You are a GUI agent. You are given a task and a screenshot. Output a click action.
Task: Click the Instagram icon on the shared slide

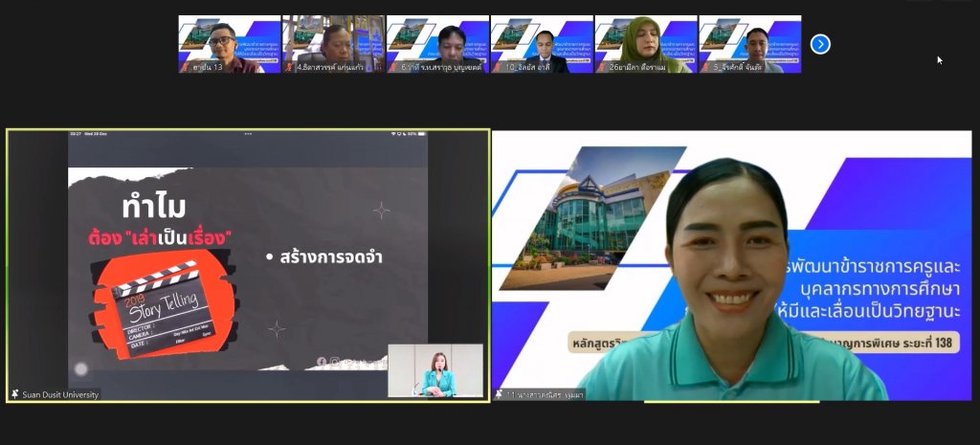pyautogui.click(x=335, y=361)
